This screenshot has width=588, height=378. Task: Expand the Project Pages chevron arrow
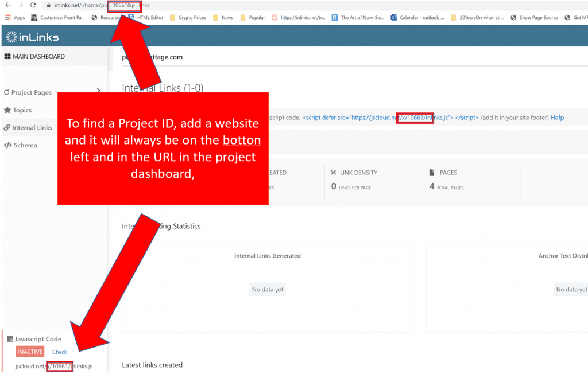point(99,90)
